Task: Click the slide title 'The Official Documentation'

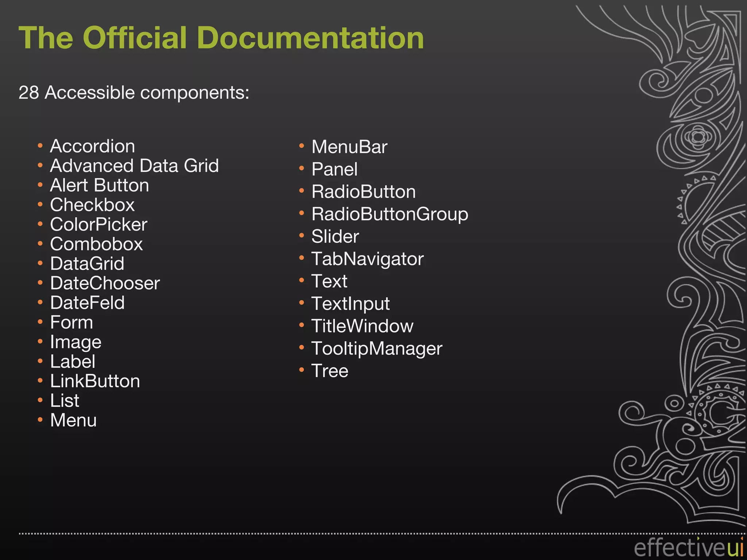Action: (x=221, y=38)
